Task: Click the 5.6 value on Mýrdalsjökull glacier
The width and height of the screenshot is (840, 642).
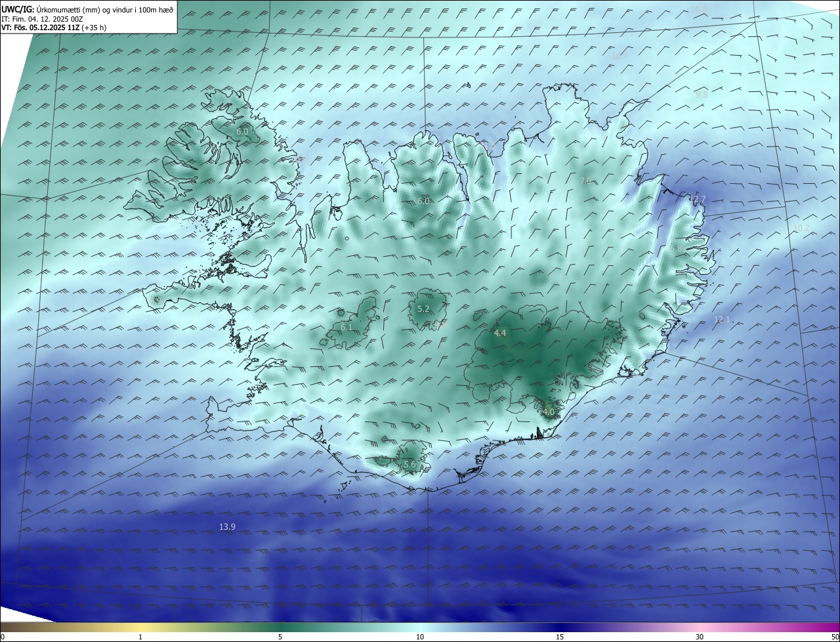Action: click(409, 464)
